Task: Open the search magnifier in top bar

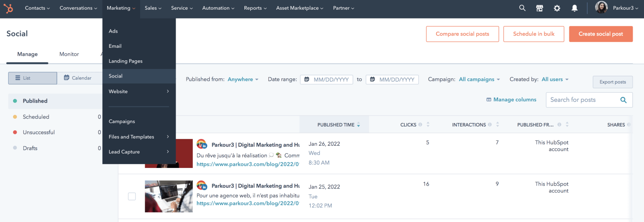Action: click(522, 8)
